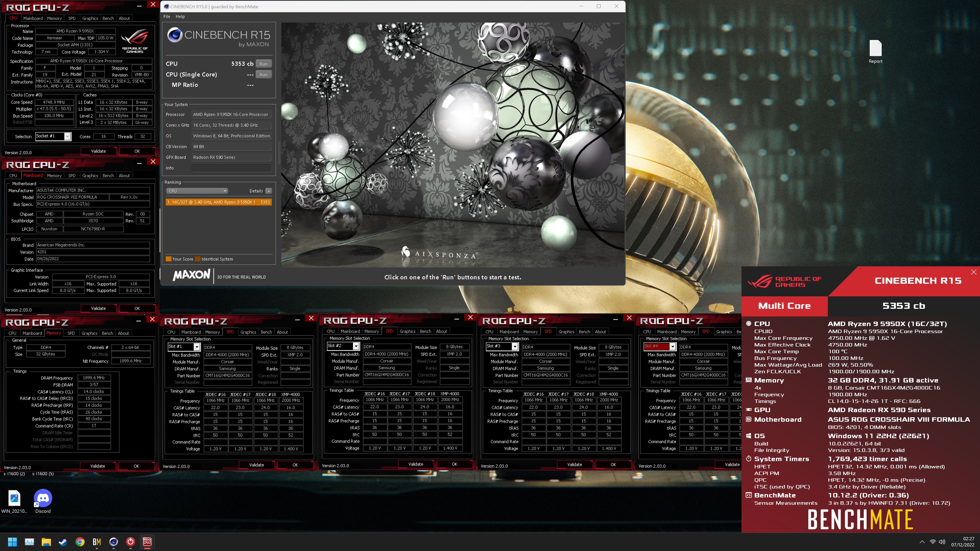
Task: Open WIN_20210 image file on desktop
Action: coord(14,501)
